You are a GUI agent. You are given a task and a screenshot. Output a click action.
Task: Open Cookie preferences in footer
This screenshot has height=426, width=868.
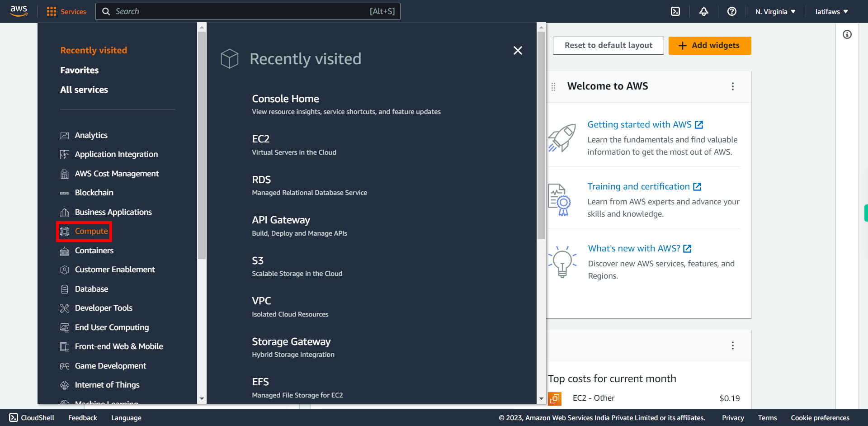(x=820, y=418)
